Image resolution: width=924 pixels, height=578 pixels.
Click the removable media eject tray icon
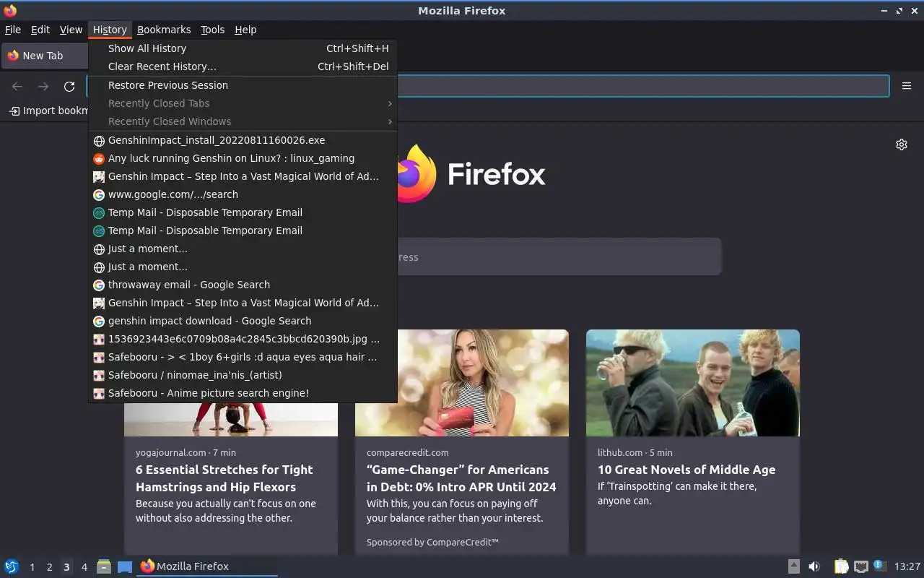click(x=793, y=566)
